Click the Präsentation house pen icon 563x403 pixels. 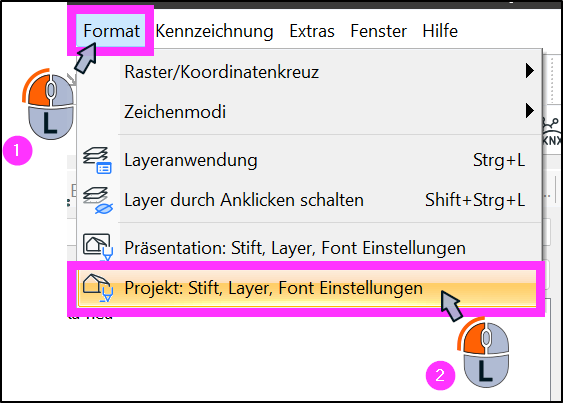[98, 247]
